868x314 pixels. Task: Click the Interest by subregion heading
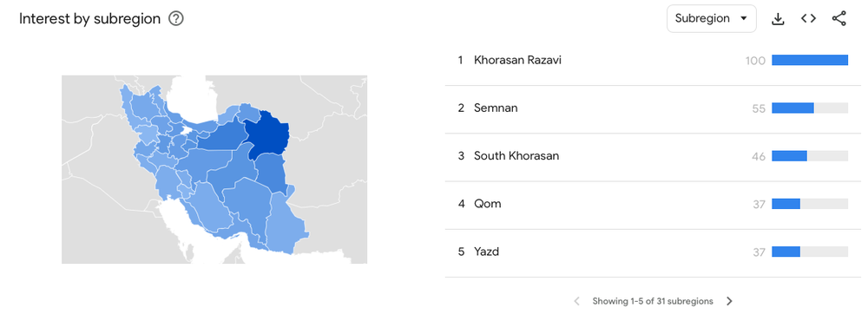point(89,19)
